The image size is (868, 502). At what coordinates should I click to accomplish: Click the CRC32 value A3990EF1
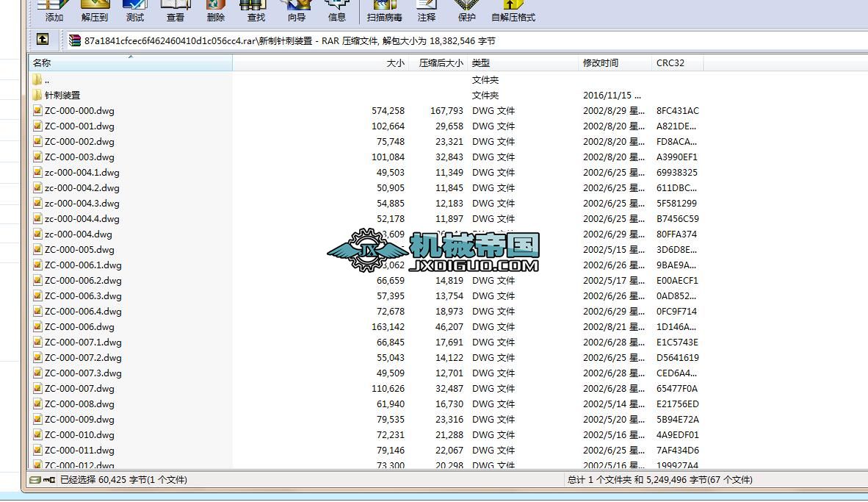[x=677, y=157]
